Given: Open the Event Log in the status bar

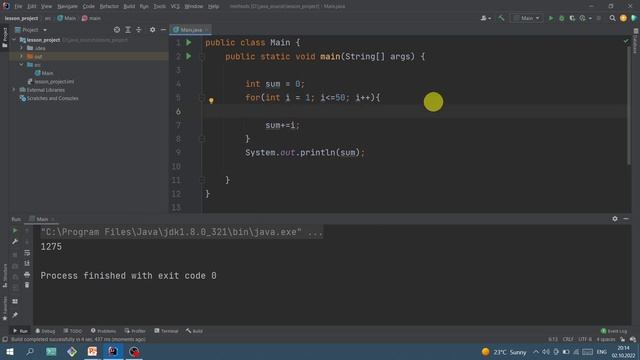Looking at the screenshot, I should (614, 331).
